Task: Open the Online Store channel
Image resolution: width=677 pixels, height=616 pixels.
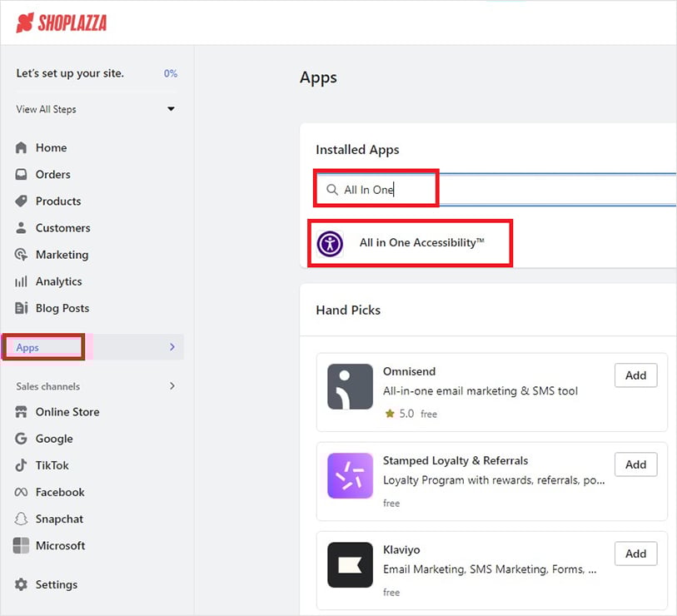Action: 67,412
